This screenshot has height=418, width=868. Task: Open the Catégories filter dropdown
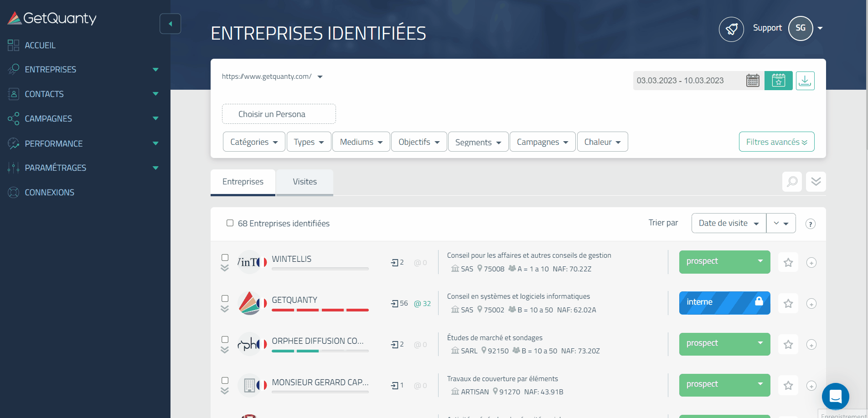click(x=254, y=142)
